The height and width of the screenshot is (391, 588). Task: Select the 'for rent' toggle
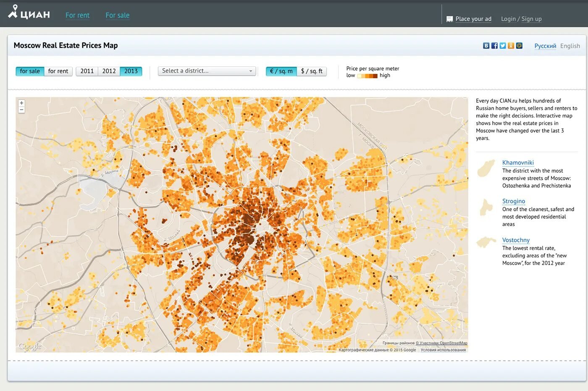pyautogui.click(x=58, y=71)
